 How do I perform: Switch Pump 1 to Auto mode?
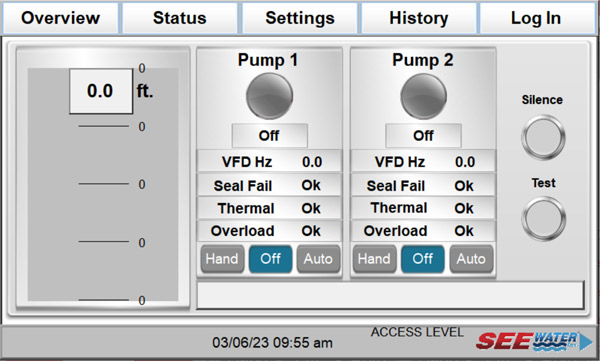(x=318, y=259)
